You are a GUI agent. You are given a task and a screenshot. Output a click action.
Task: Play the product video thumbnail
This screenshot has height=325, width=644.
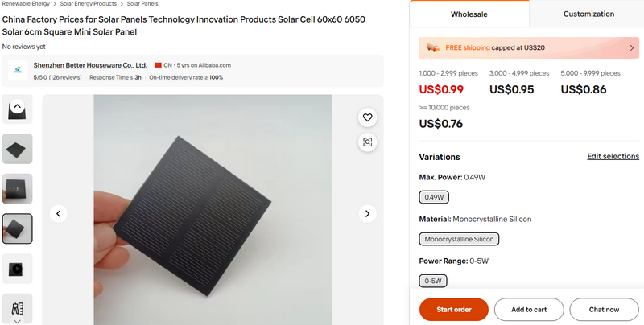(x=18, y=269)
